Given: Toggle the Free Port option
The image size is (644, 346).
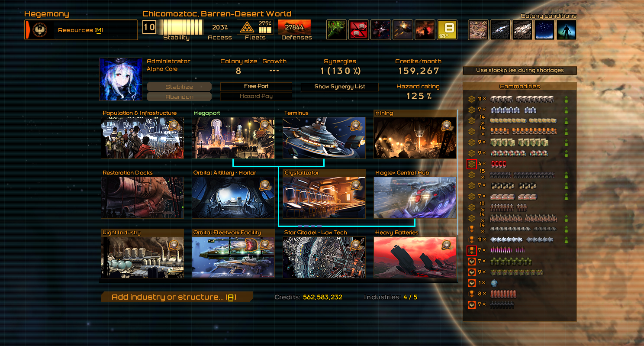Looking at the screenshot, I should click(256, 86).
